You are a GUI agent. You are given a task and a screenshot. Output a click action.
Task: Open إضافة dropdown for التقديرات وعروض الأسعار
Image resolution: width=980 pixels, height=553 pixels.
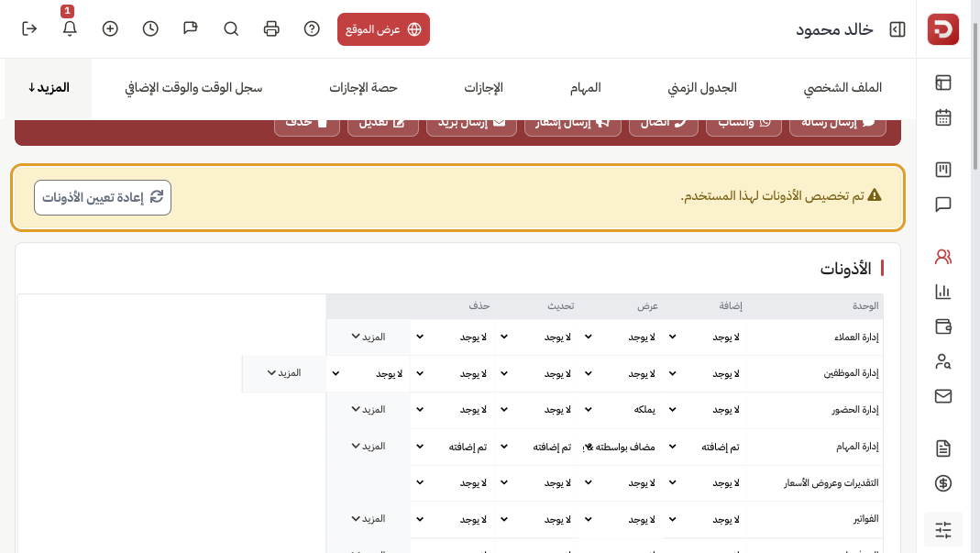click(x=705, y=483)
